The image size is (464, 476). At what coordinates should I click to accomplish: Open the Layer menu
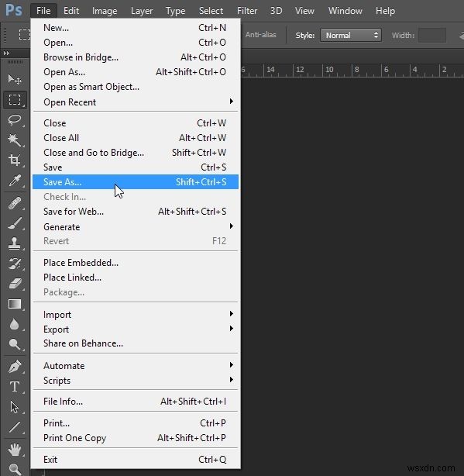coord(142,11)
